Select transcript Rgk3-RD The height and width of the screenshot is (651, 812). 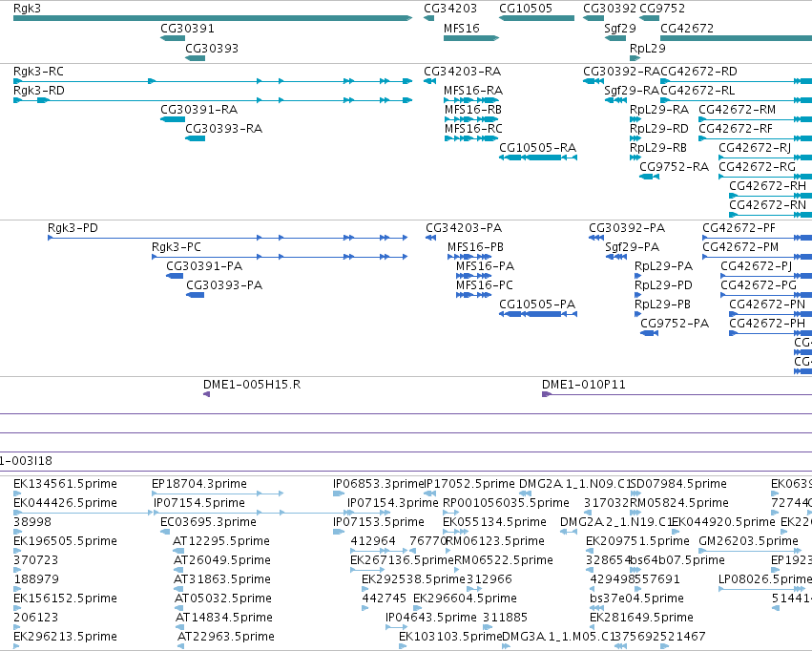[x=213, y=100]
